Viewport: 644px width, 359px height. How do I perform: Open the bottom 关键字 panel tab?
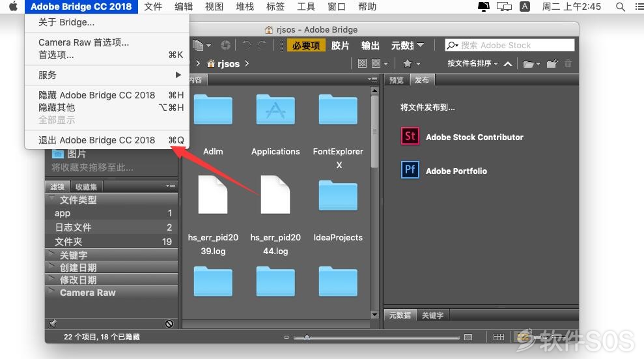432,315
